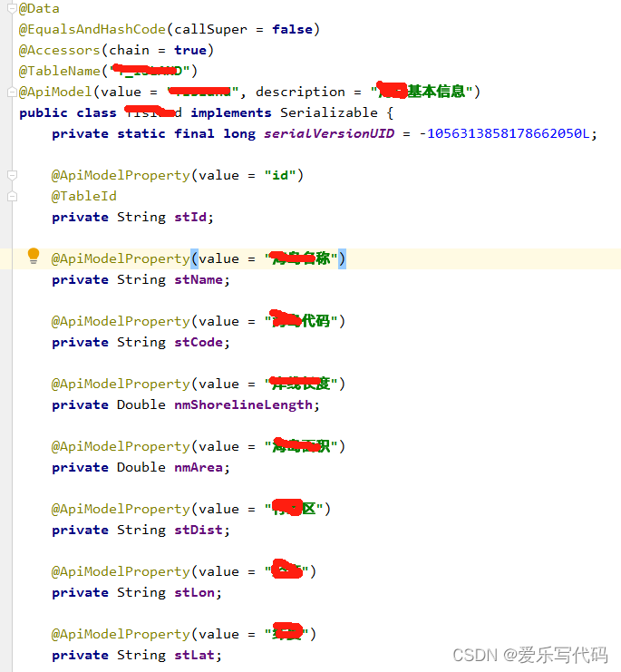The width and height of the screenshot is (621, 672).
Task: Click the callSuper parameter name
Action: click(x=210, y=29)
